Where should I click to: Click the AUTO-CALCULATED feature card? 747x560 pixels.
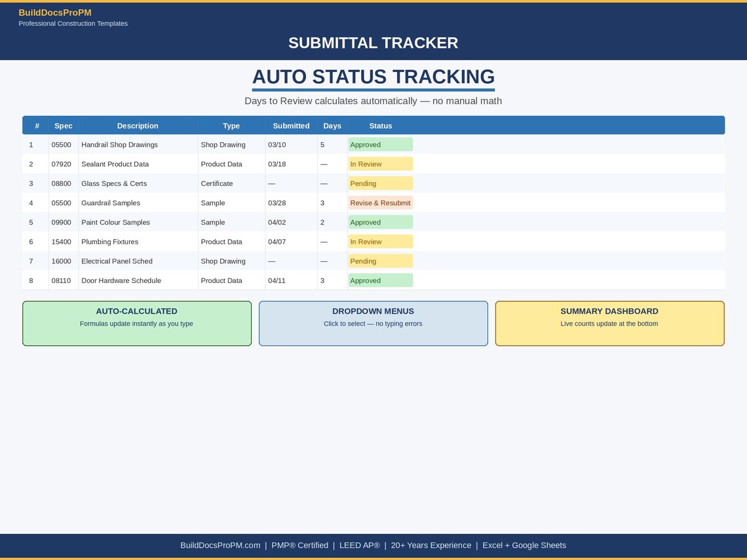pos(137,324)
